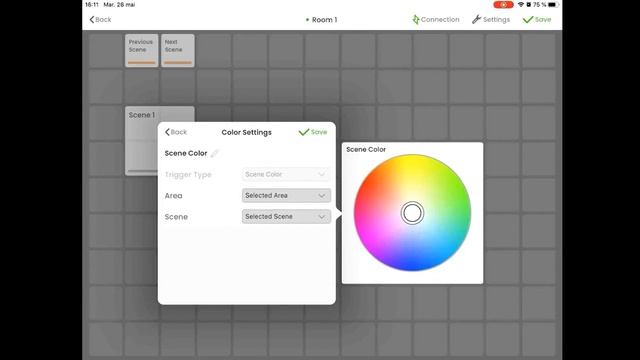The width and height of the screenshot is (640, 360).
Task: Pick yellow at top of color wheel
Action: click(x=411, y=162)
